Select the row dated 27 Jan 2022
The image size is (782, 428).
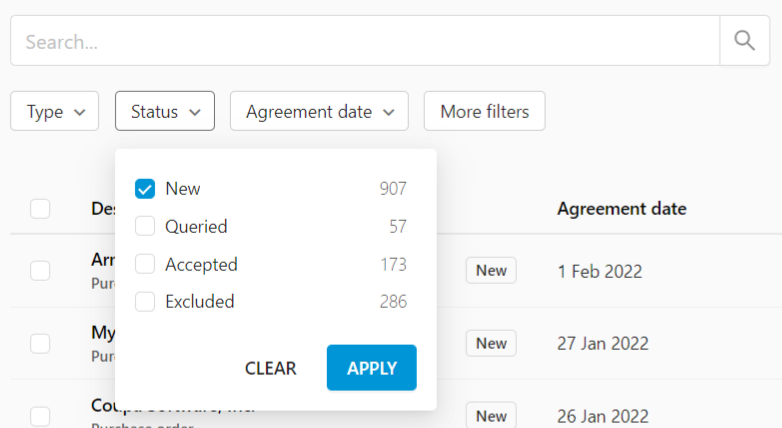point(40,344)
